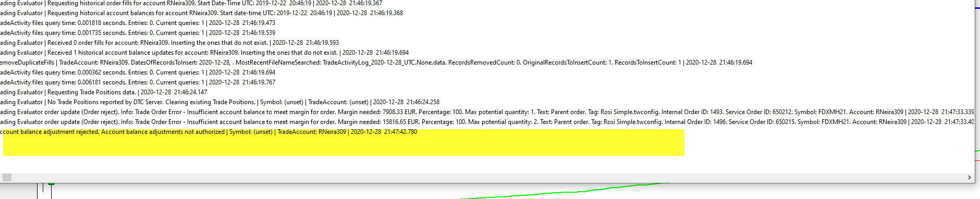Select the 'Received 0 order fills' log entry

click(x=169, y=43)
